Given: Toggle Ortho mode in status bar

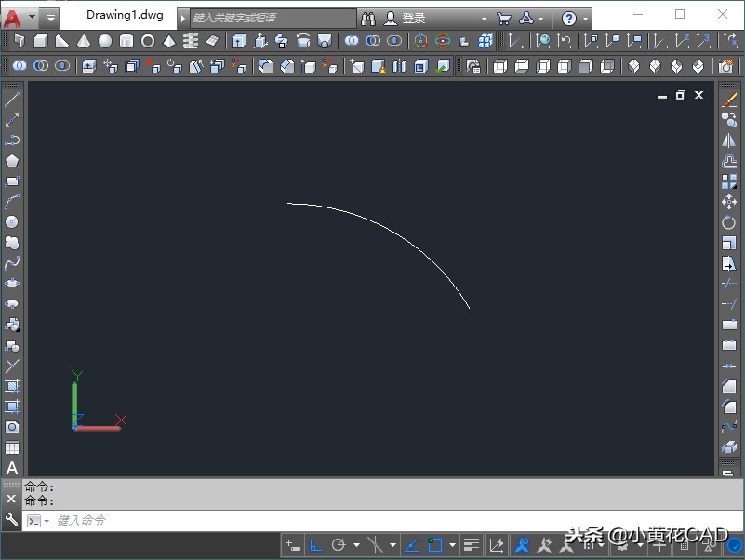Looking at the screenshot, I should point(316,545).
